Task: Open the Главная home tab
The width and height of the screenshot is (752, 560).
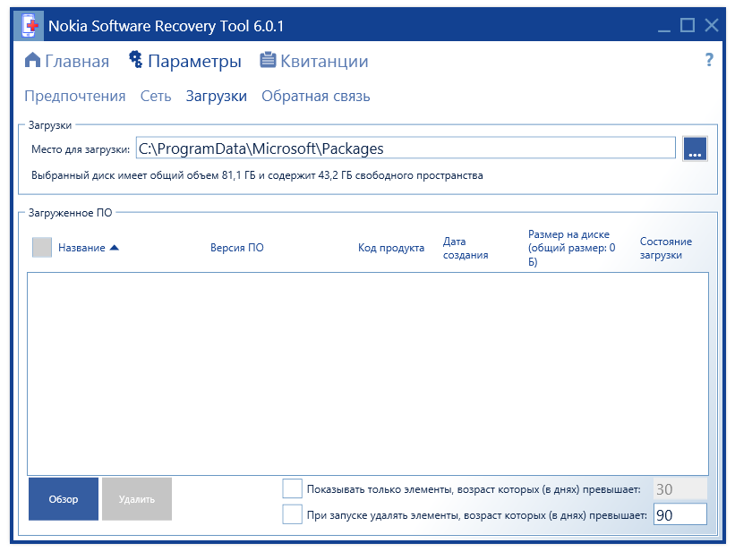Action: click(67, 62)
